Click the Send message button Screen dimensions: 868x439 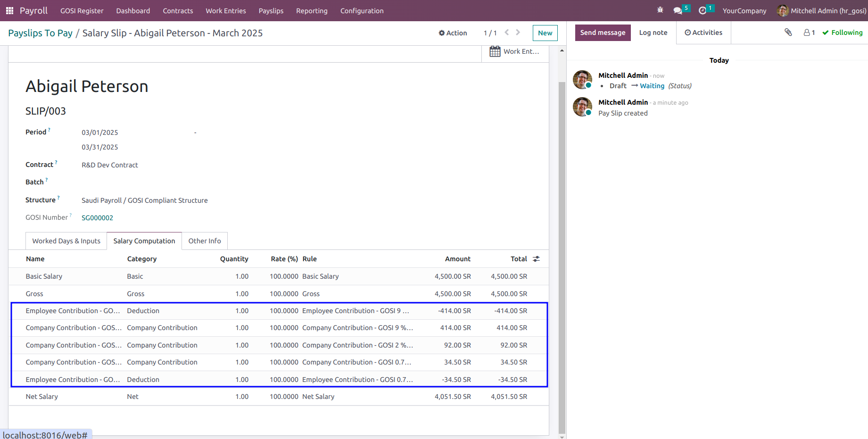click(603, 33)
